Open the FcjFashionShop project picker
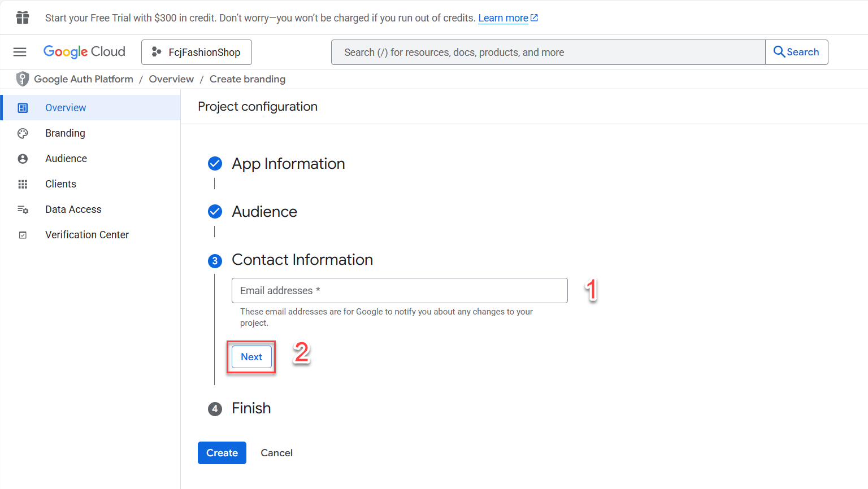This screenshot has height=489, width=868. pyautogui.click(x=197, y=52)
